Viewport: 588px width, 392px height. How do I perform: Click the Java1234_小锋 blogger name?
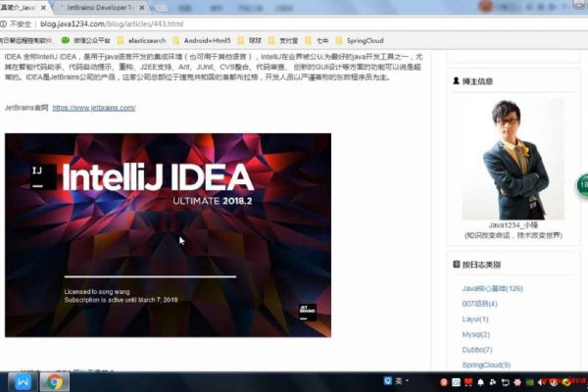pos(513,225)
